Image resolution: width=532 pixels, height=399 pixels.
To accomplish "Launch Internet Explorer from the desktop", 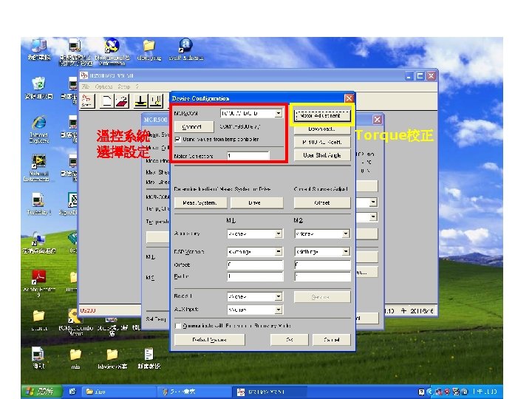I will click(39, 129).
